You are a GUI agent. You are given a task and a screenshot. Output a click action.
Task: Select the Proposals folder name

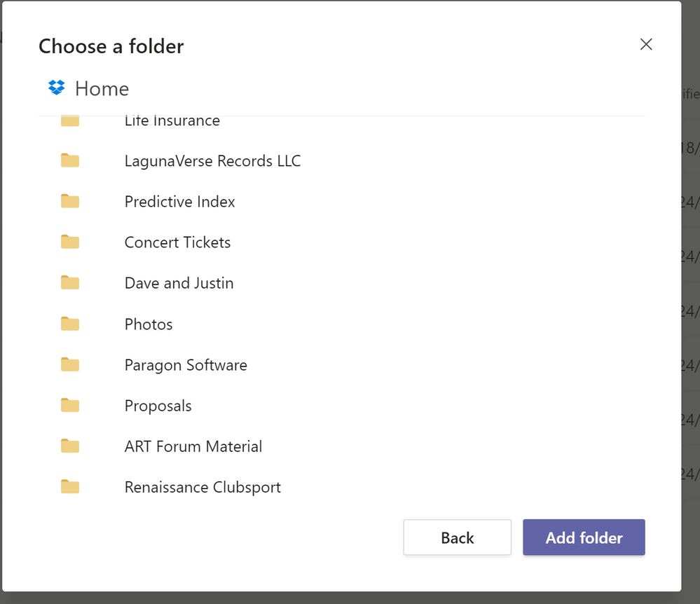coord(158,406)
